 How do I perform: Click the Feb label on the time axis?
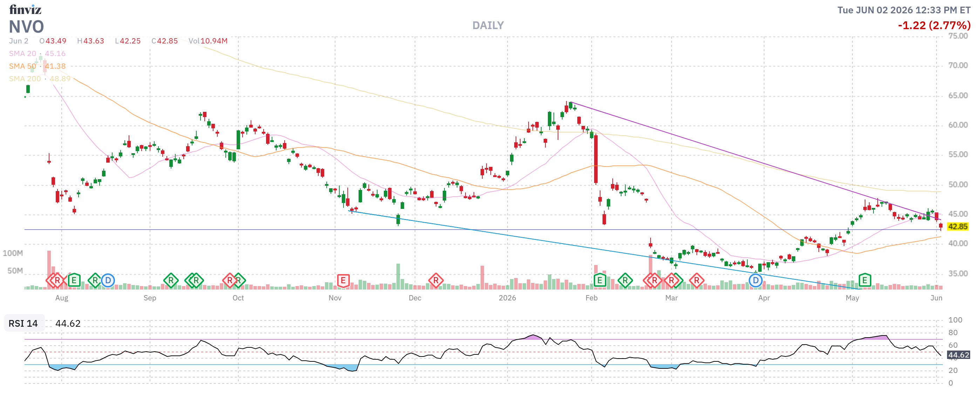click(x=592, y=298)
